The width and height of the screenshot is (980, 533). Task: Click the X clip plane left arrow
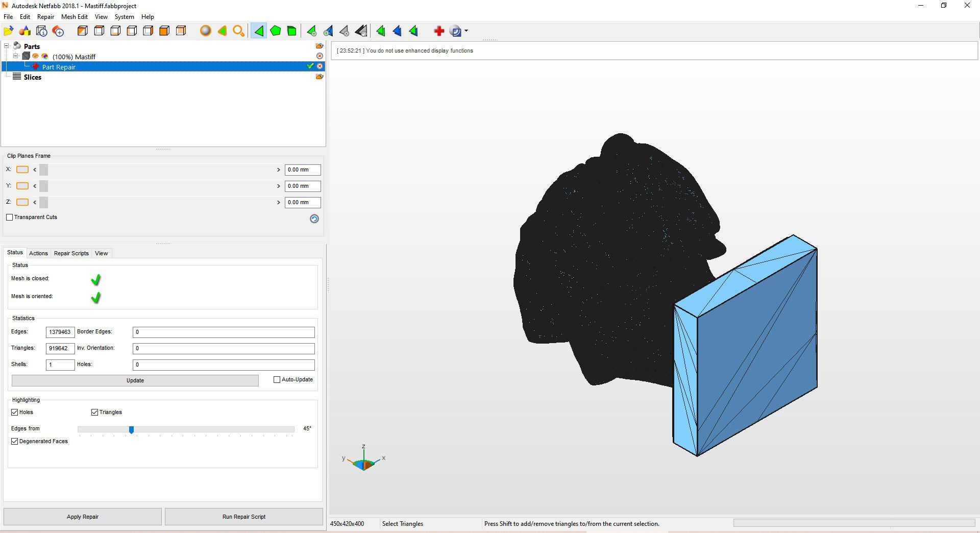click(35, 169)
